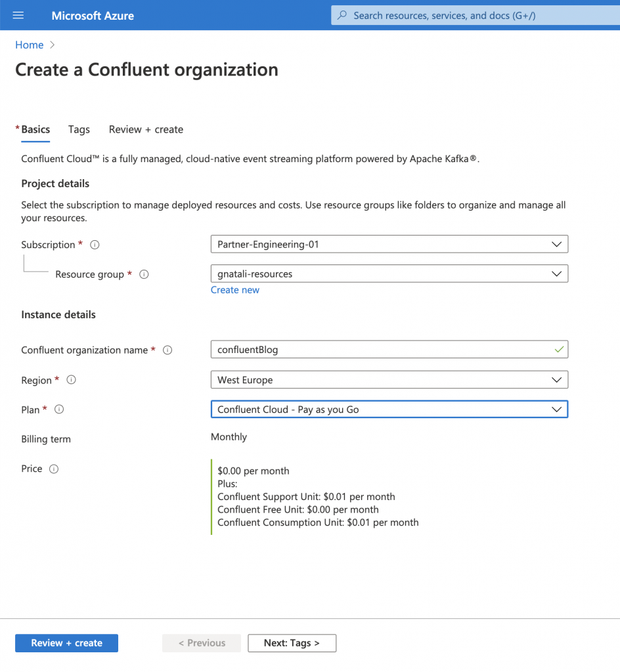Expand the Confluent Cloud Plan dropdown
620x672 pixels.
(389, 409)
